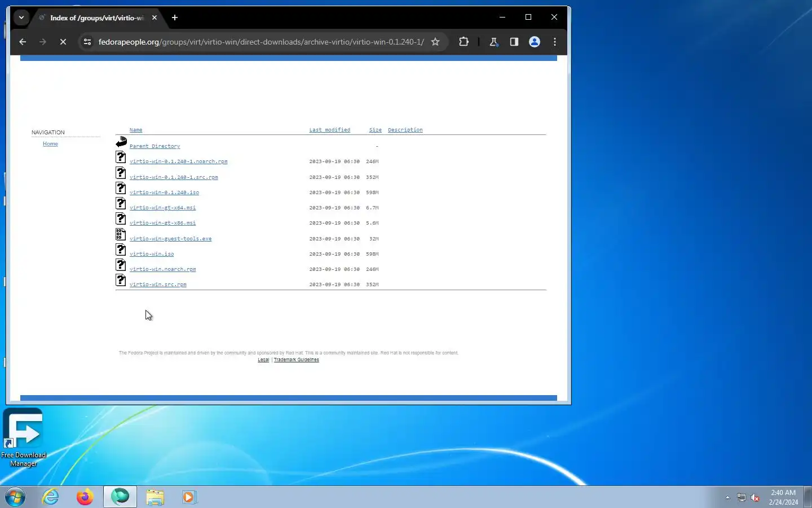812x508 pixels.
Task: Click binary icon beside virtio-win-guest-tools.exe
Action: point(121,234)
